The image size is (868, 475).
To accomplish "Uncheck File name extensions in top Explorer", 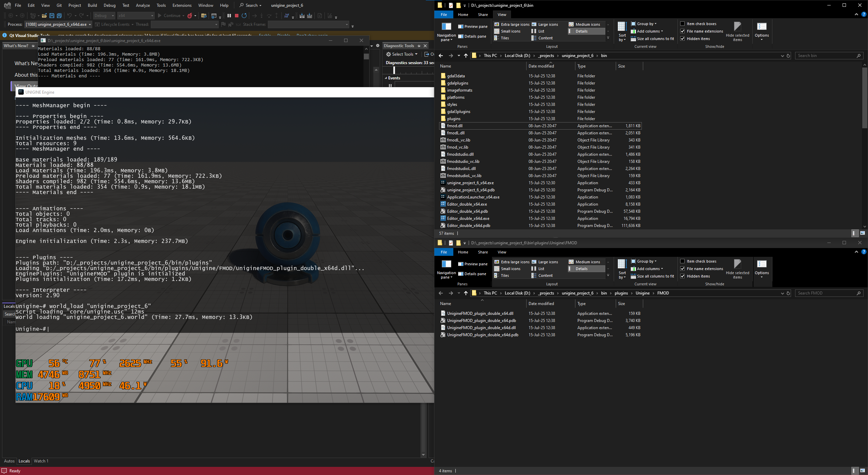I will [683, 31].
